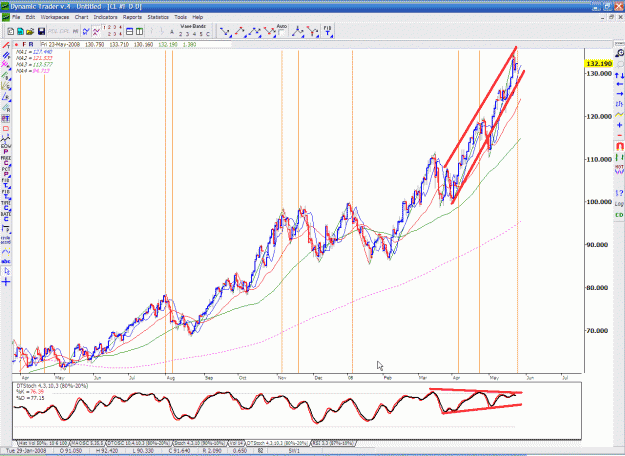625x456 pixels.
Task: Click the split vertical window icon
Action: 140,31
